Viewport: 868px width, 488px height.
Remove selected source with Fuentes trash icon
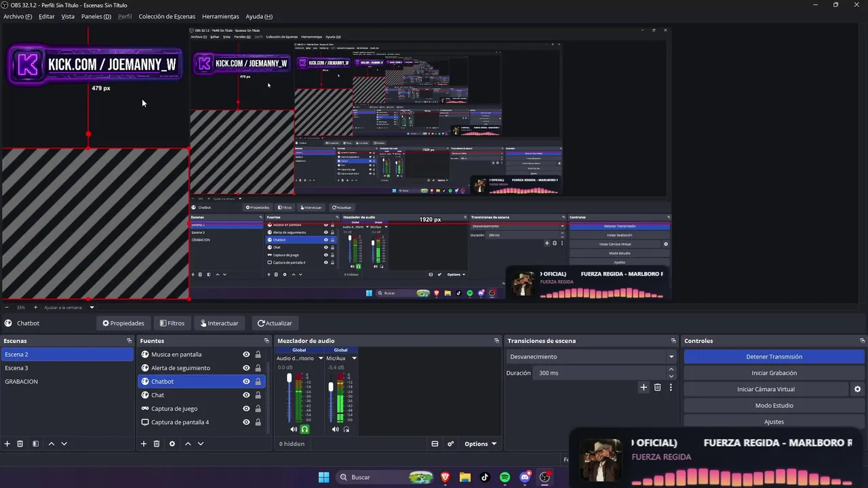157,444
